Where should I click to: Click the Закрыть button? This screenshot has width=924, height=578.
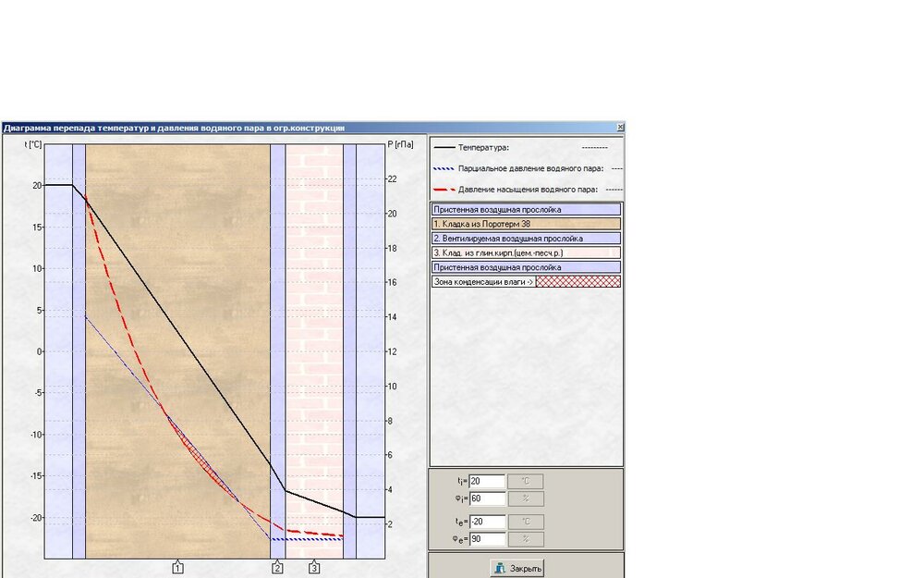coord(517,569)
